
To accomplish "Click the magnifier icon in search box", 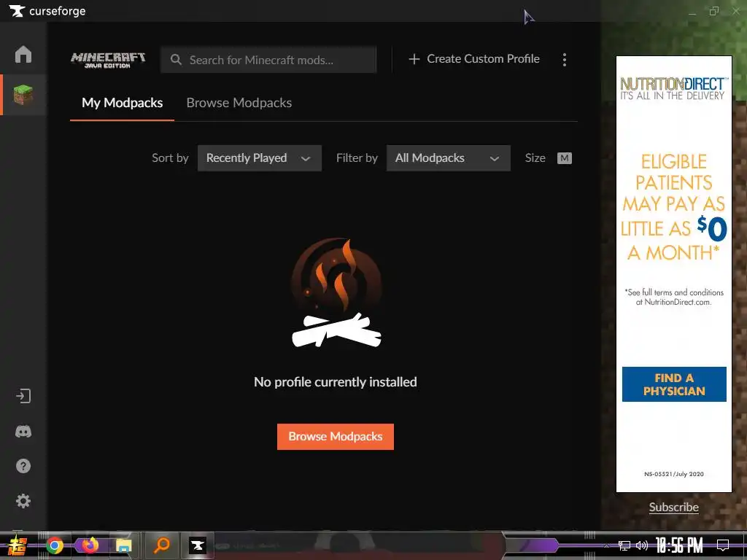I will pos(176,60).
